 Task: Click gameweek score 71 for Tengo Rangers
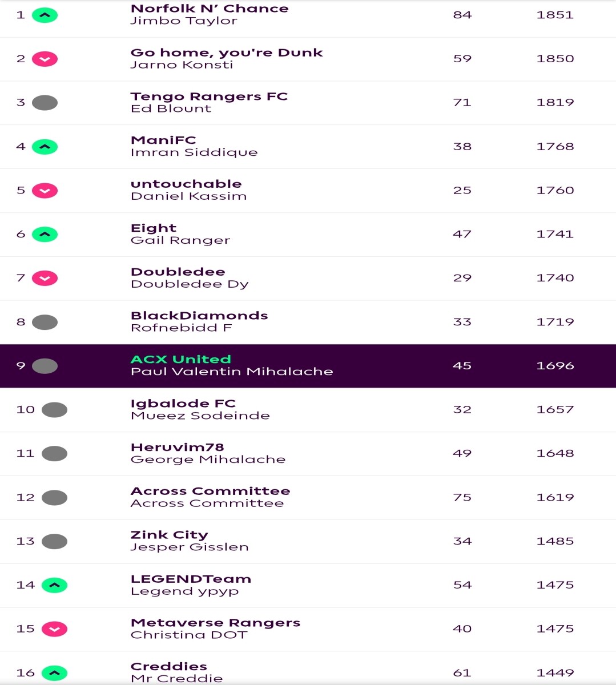click(462, 102)
